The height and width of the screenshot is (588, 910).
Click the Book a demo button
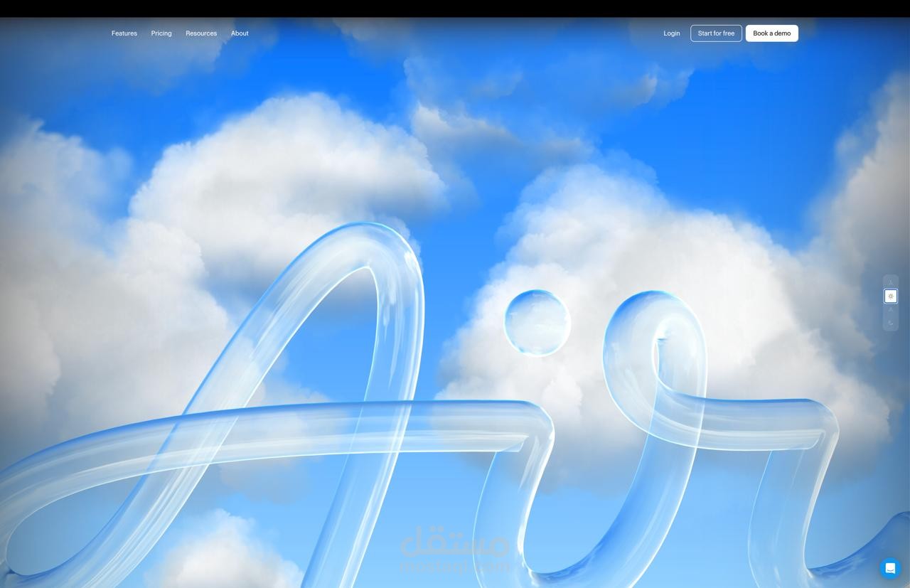[771, 33]
